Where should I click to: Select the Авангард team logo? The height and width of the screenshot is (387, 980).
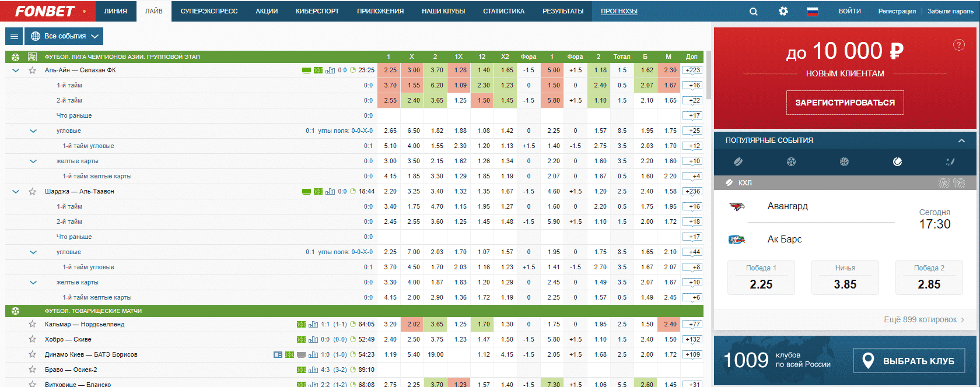click(737, 206)
